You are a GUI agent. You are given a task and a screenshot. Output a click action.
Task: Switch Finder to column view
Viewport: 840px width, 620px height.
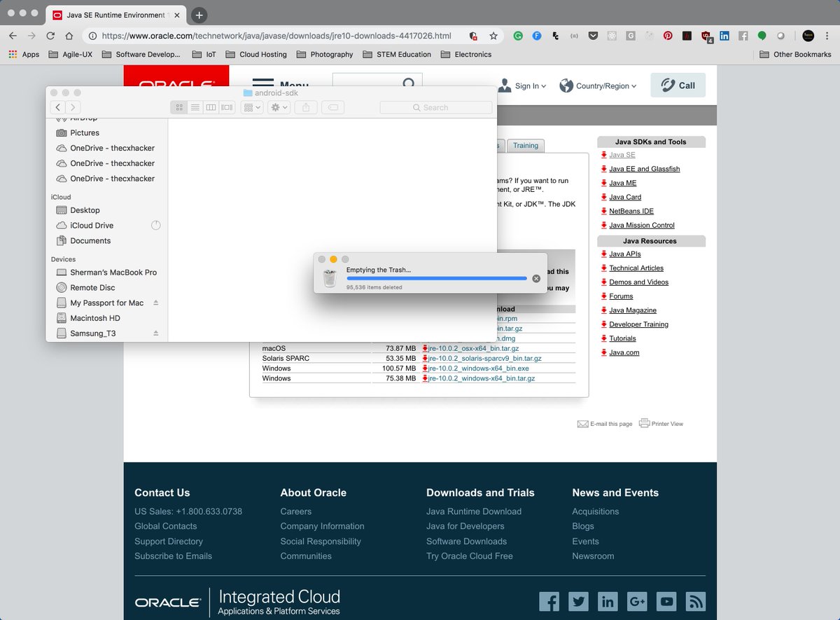211,107
